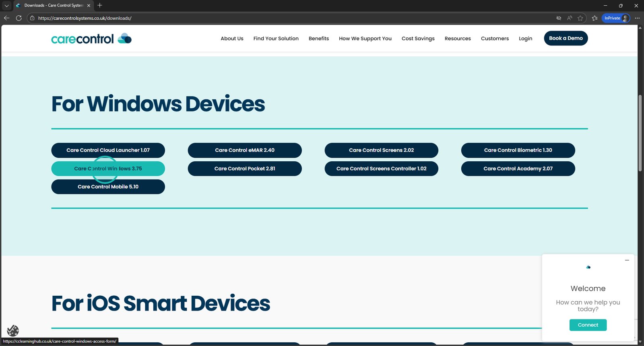Image resolution: width=644 pixels, height=346 pixels.
Task: Refresh the current page
Action: pos(19,18)
